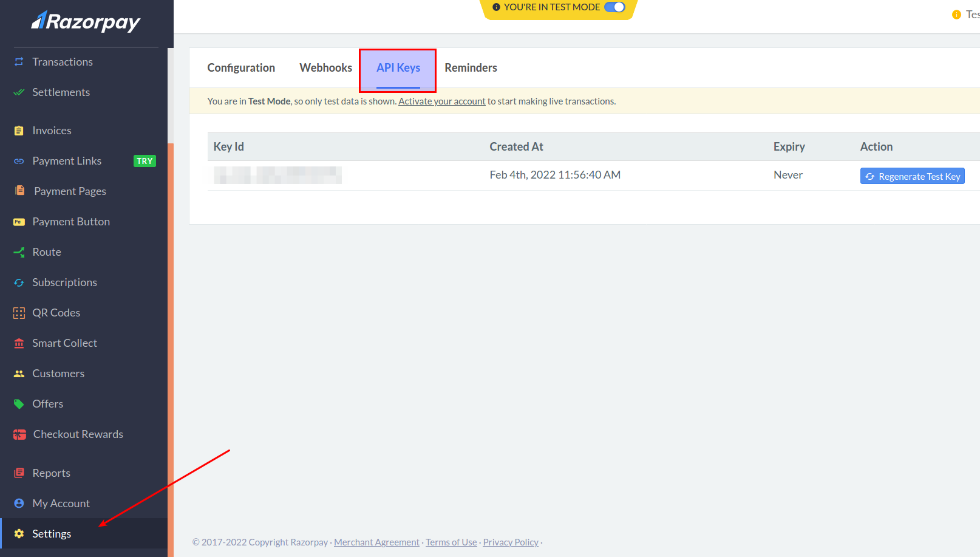Follow the Activate your account link
Image resolution: width=980 pixels, height=557 pixels.
click(441, 101)
